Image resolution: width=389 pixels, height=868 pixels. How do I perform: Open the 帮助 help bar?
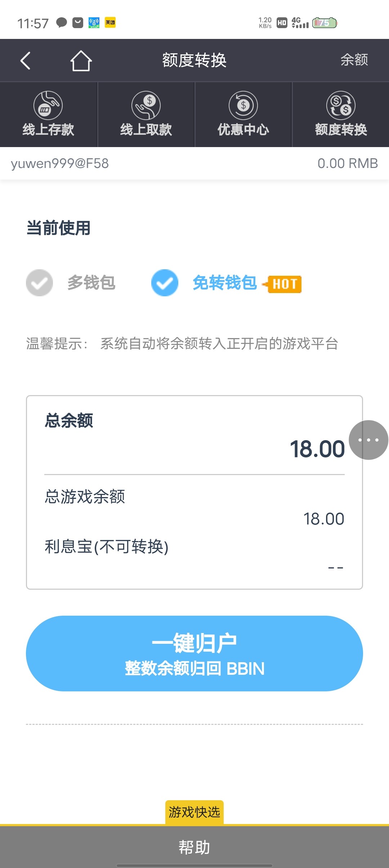tap(194, 847)
